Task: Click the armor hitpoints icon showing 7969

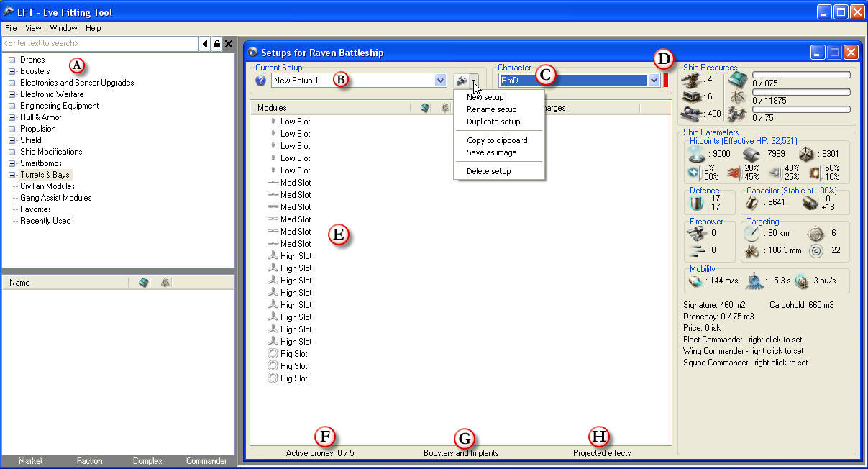Action: (751, 153)
